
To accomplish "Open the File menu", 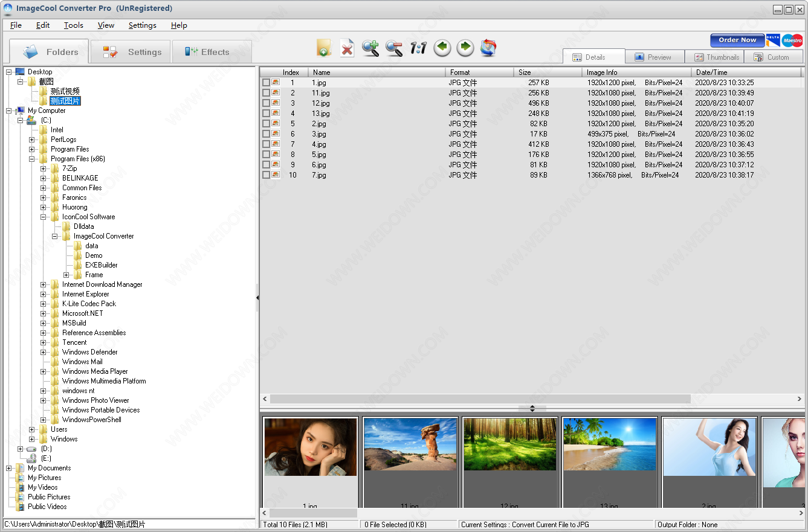I will click(16, 25).
